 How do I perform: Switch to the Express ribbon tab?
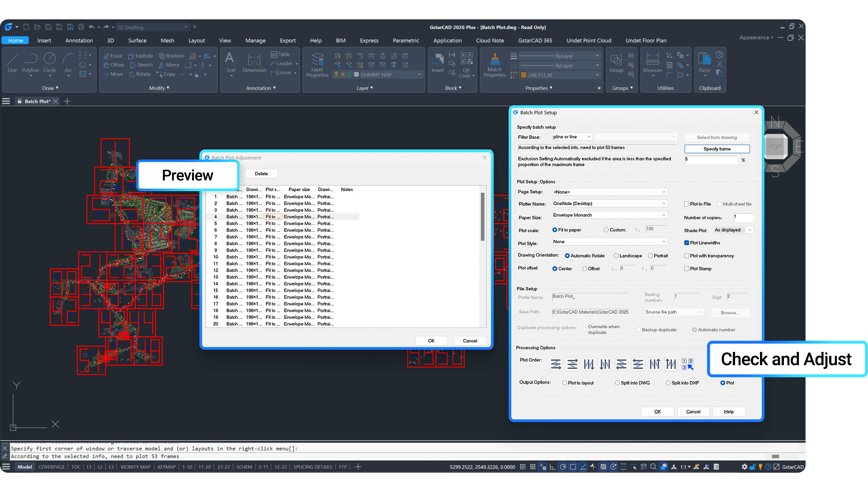pos(369,40)
